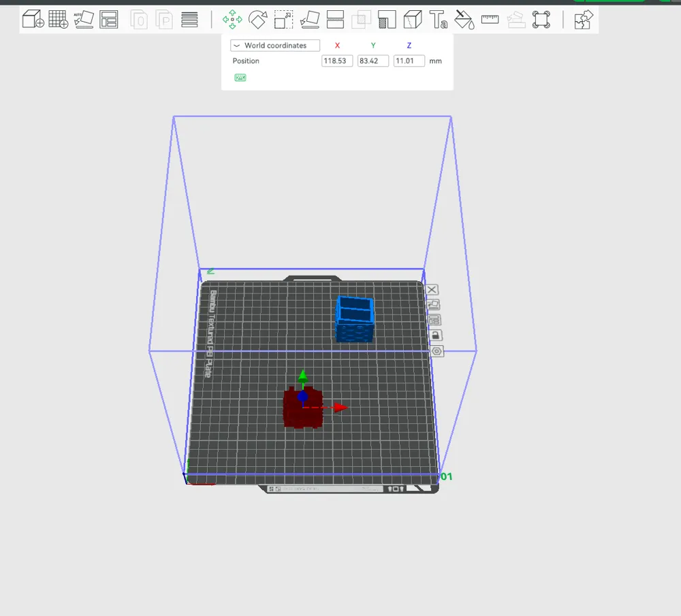
Task: Click the Y position field 83.42
Action: (x=373, y=61)
